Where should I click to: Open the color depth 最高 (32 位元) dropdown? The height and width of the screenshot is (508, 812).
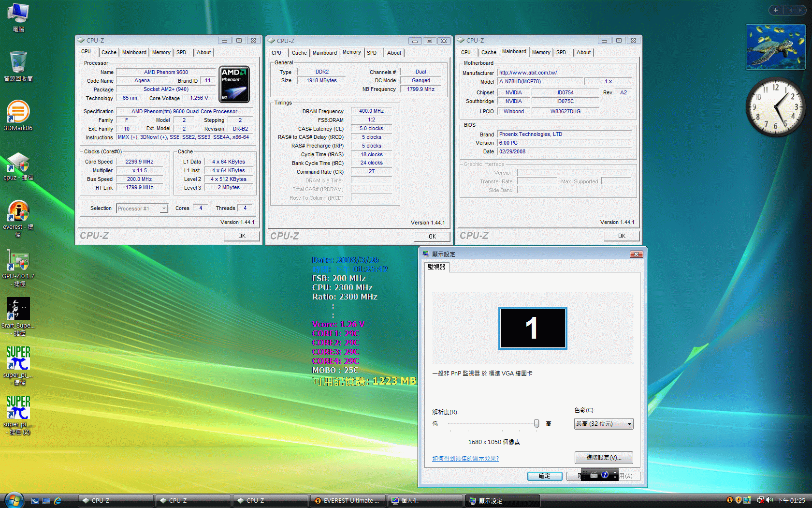pos(604,424)
